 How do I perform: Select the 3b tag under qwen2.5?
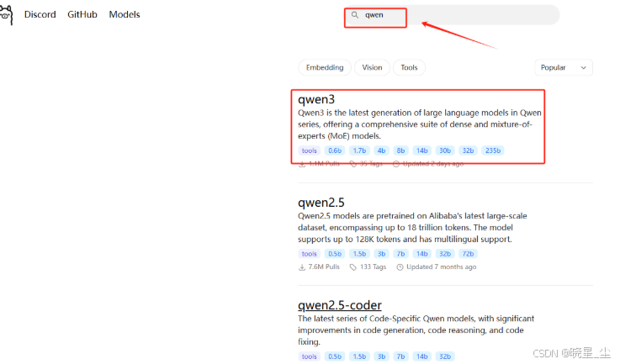(x=381, y=254)
